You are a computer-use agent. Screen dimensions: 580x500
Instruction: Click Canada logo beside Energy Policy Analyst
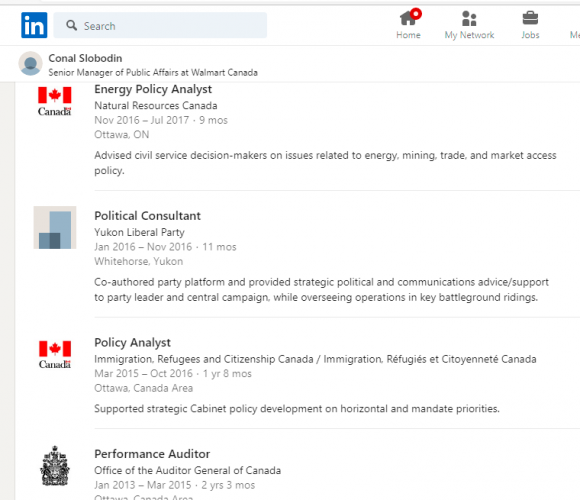55,101
